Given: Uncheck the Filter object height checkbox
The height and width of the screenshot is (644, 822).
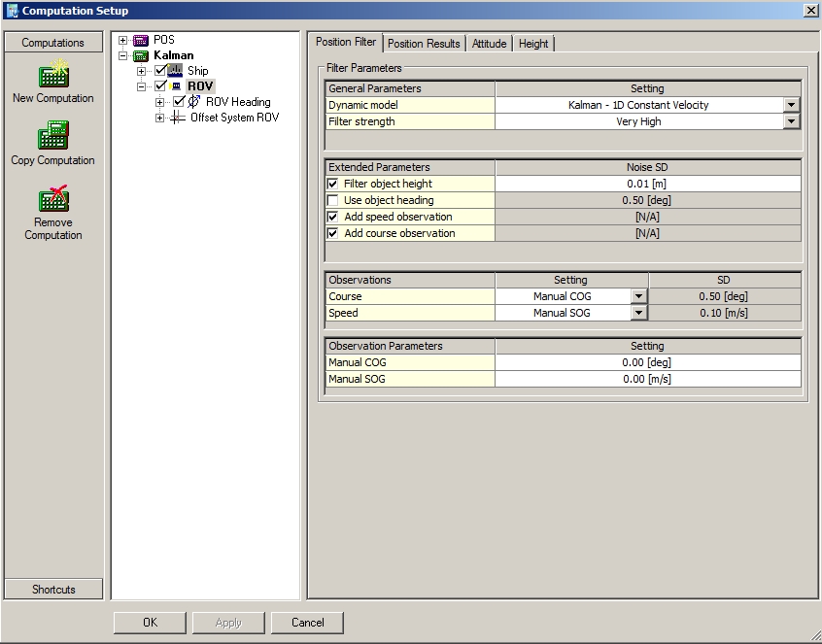Looking at the screenshot, I should tap(333, 184).
